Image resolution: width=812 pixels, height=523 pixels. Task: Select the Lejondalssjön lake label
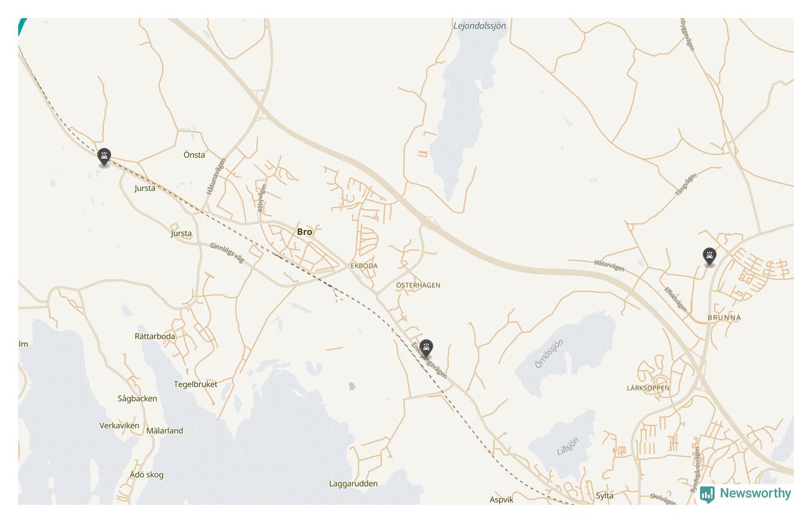(x=479, y=26)
